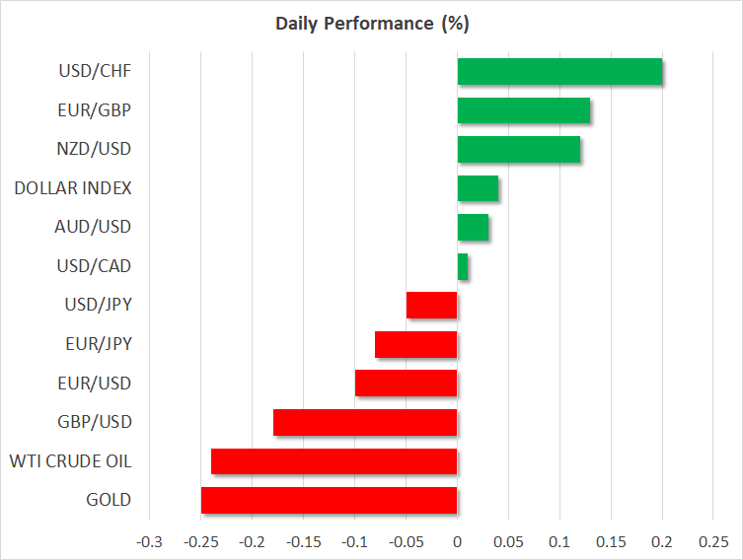Select the red GBP/USD bar
Viewport: 743px width, 560px height.
[x=365, y=422]
